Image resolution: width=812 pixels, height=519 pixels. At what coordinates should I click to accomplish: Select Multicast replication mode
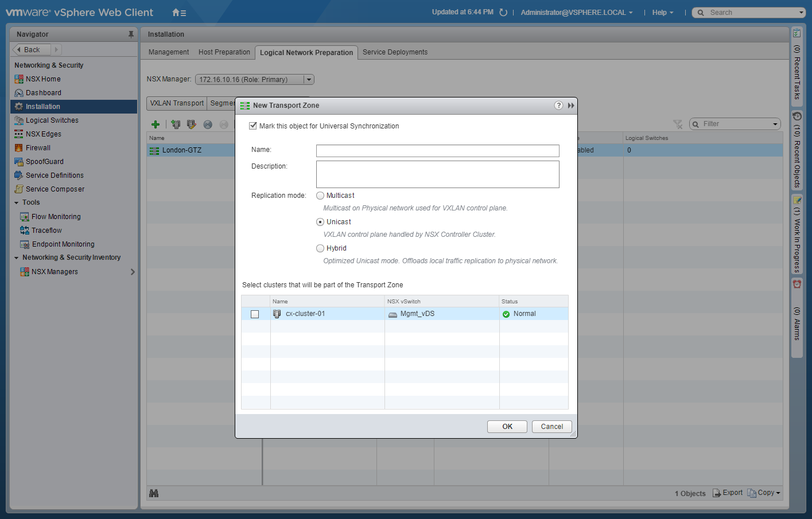320,196
